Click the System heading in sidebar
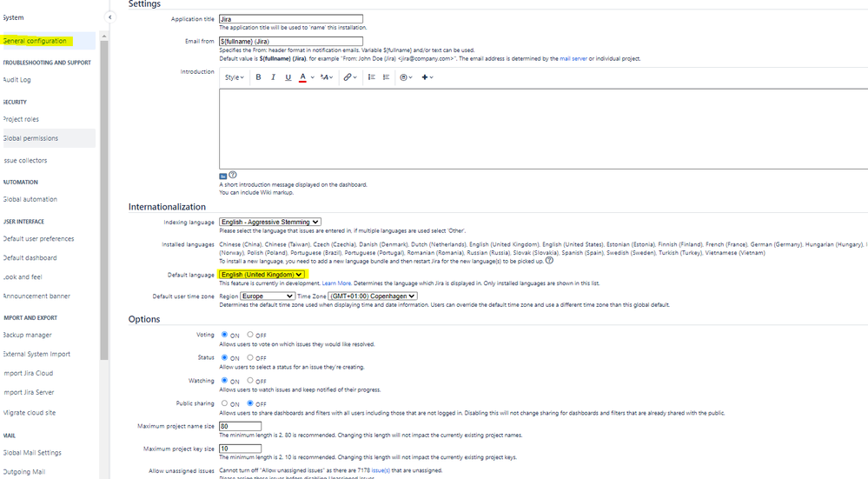 coord(13,17)
